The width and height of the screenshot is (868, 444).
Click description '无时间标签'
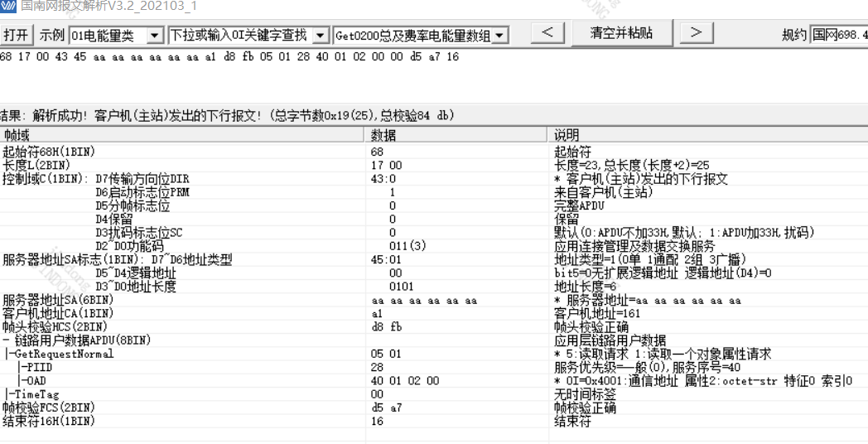point(585,394)
